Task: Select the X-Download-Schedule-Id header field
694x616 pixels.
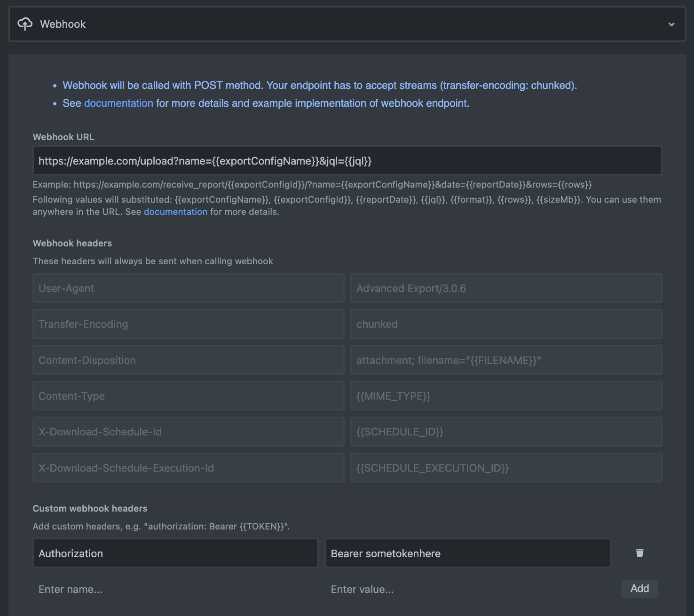Action: (x=189, y=432)
